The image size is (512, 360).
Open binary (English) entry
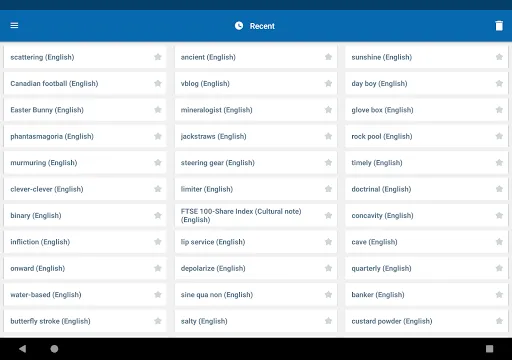(x=85, y=215)
